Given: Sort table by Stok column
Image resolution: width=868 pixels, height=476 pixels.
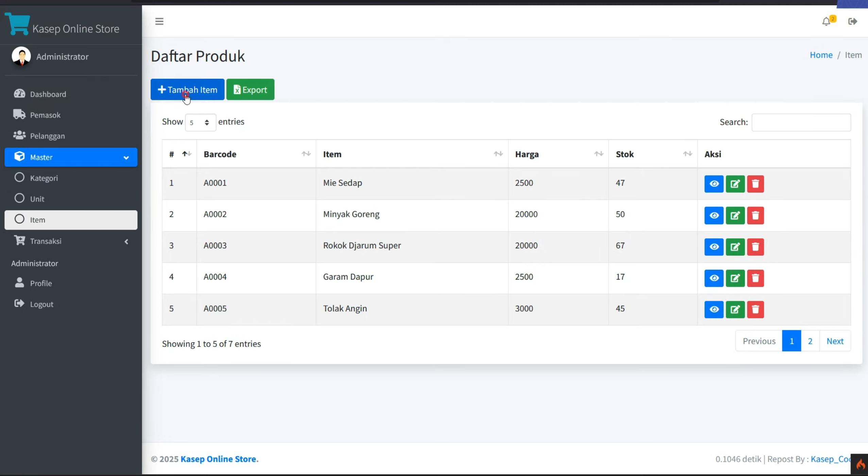Looking at the screenshot, I should 653,154.
